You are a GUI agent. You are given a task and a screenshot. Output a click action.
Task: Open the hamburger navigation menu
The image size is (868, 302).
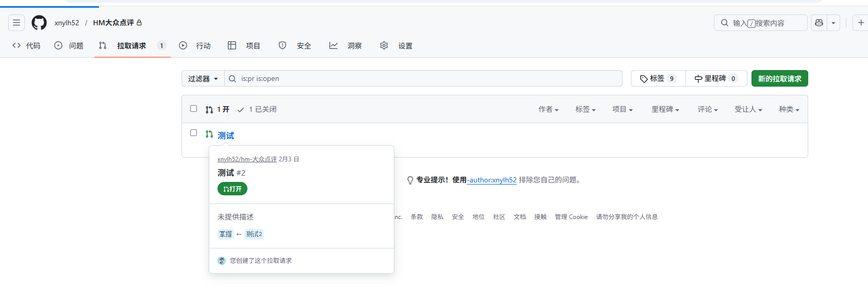pos(16,23)
